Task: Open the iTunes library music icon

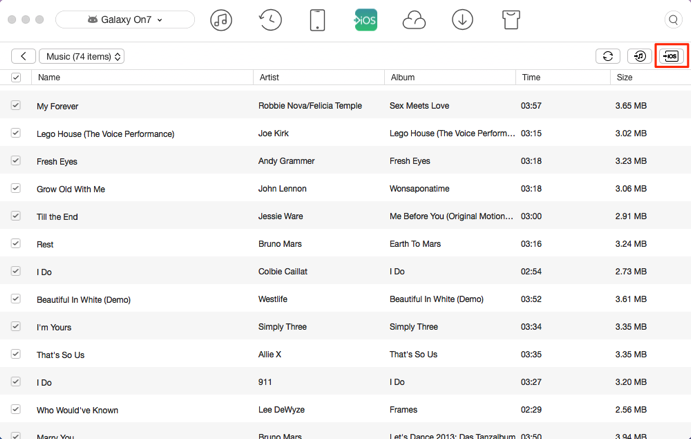Action: tap(221, 20)
